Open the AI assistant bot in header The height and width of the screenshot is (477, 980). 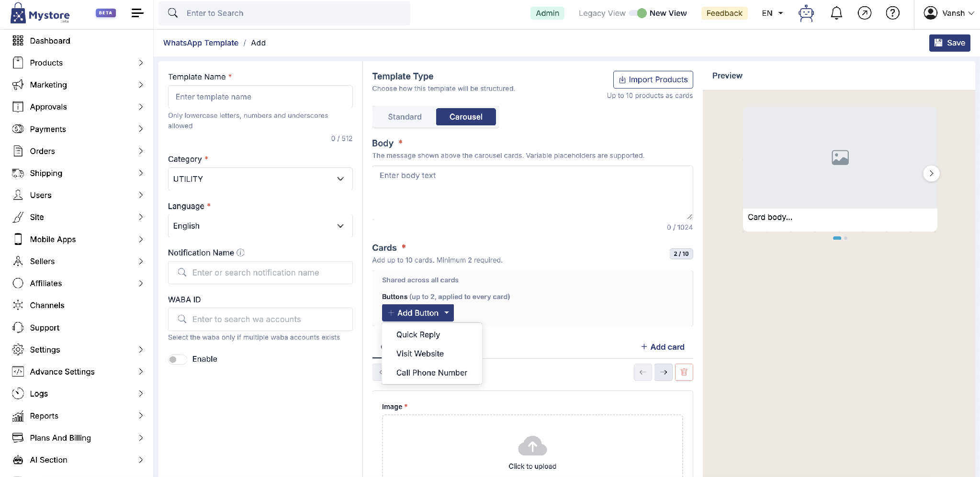click(x=806, y=13)
